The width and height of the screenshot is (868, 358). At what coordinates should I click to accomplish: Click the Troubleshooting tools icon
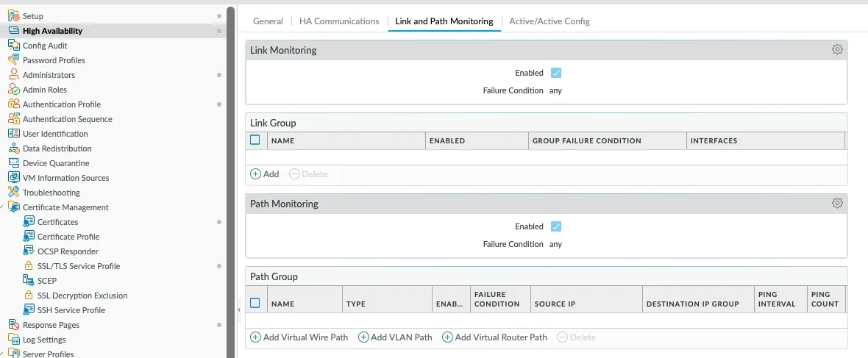pos(14,193)
